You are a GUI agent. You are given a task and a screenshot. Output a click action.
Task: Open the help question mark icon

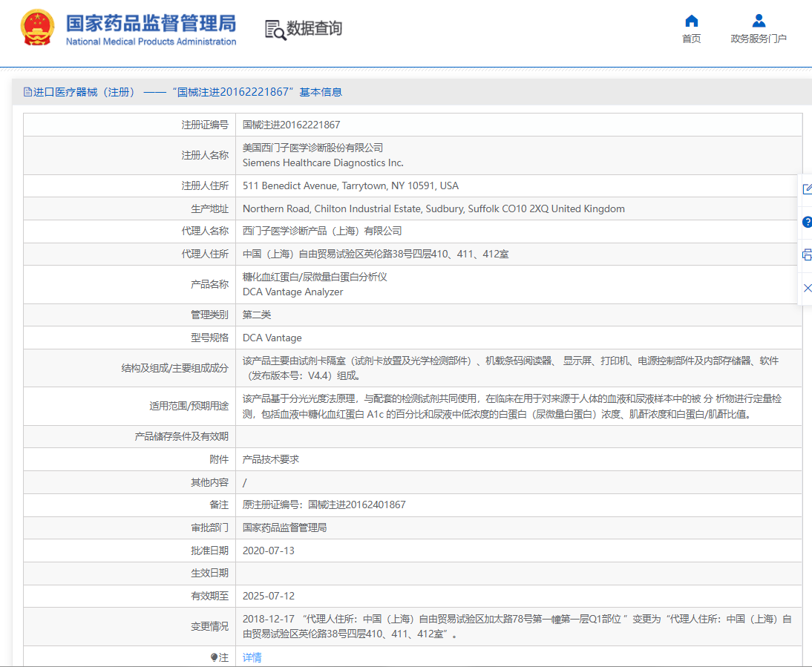click(x=807, y=222)
